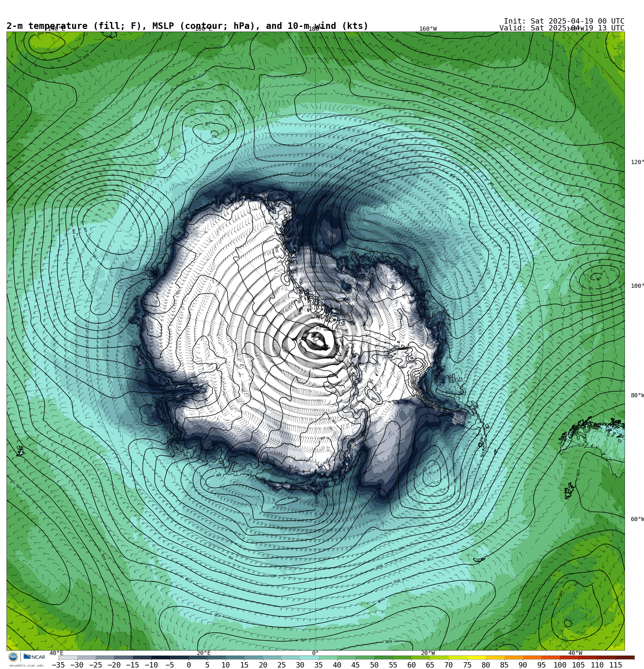Click the 45 colorbar tick label

coord(356,665)
